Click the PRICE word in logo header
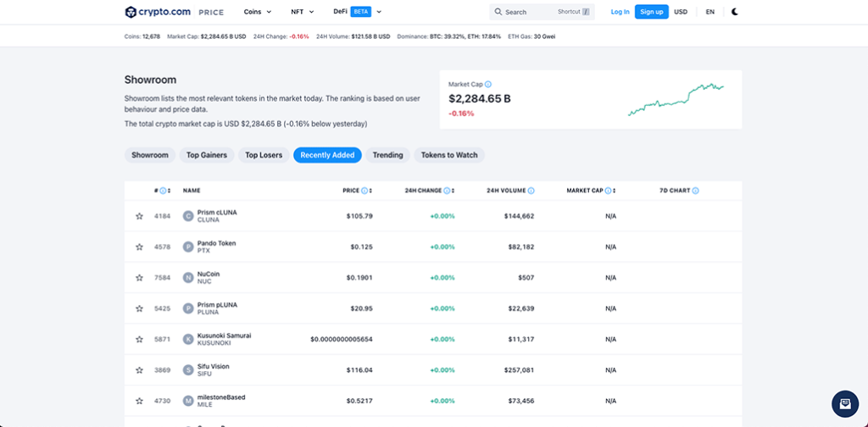Viewport: 868px width, 427px height. [211, 12]
